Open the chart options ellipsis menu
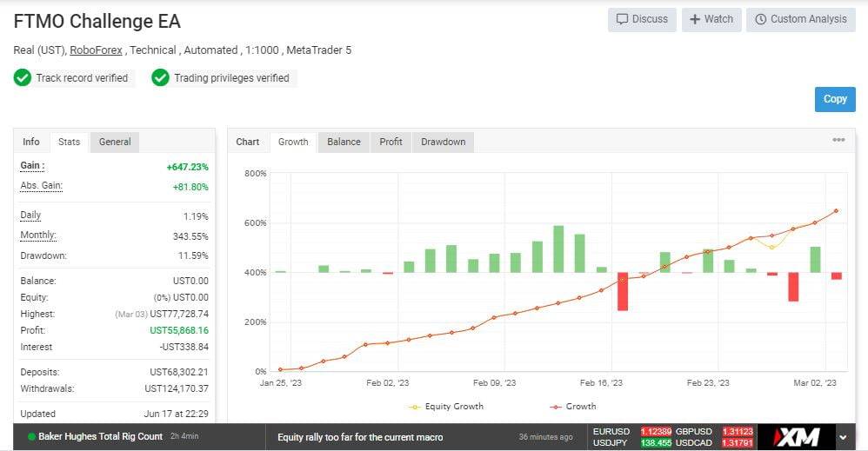This screenshot has height=451, width=868. pyautogui.click(x=838, y=140)
